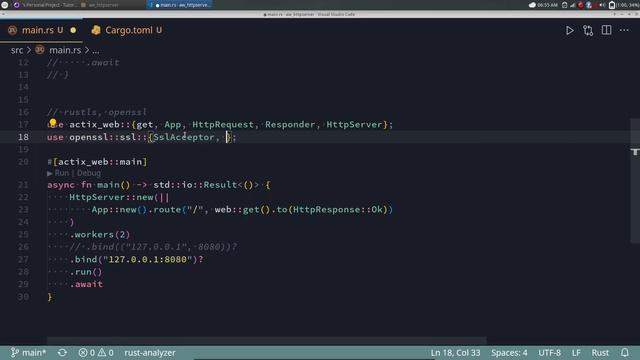Click the lightbulb code action icon on line 17

point(53,122)
